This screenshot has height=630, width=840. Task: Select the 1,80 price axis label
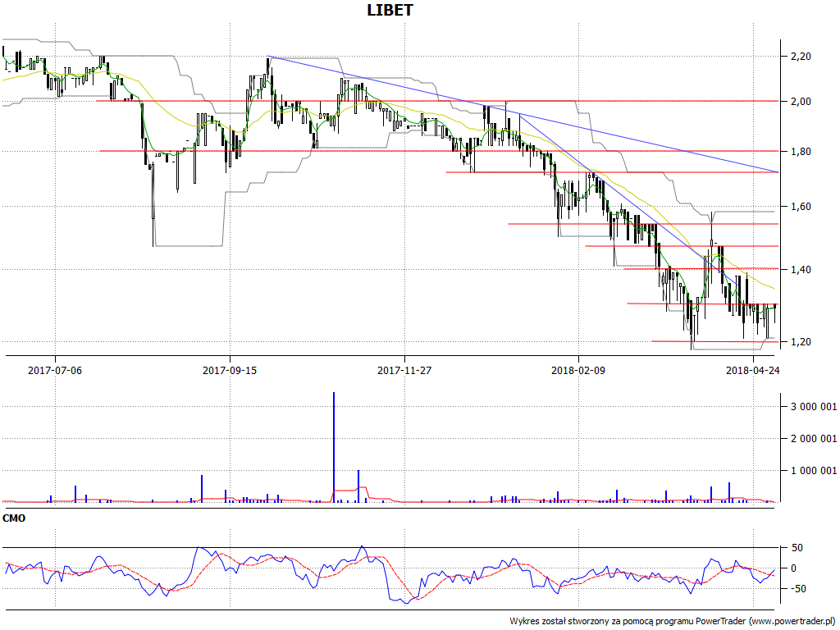click(x=801, y=152)
